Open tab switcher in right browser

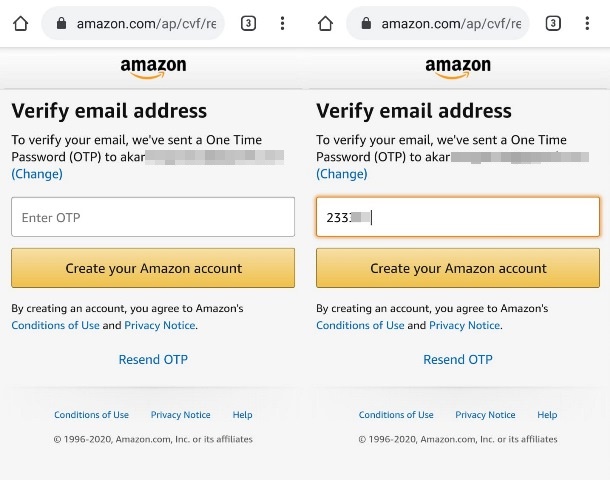click(x=553, y=24)
